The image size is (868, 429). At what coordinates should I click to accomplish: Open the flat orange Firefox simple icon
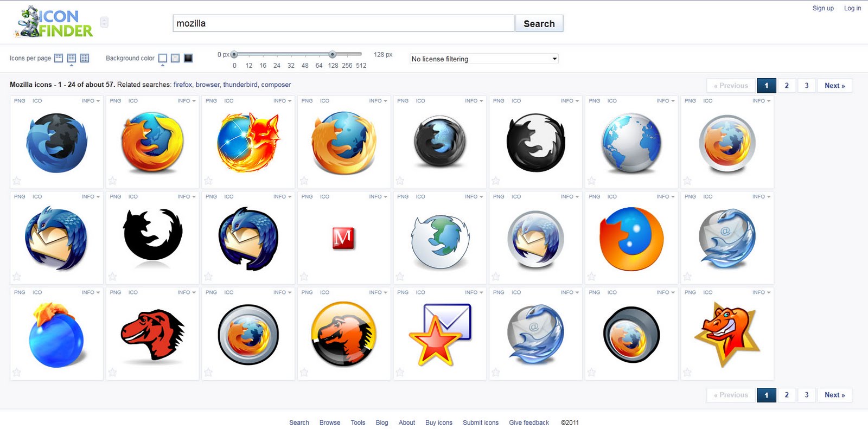tap(631, 239)
